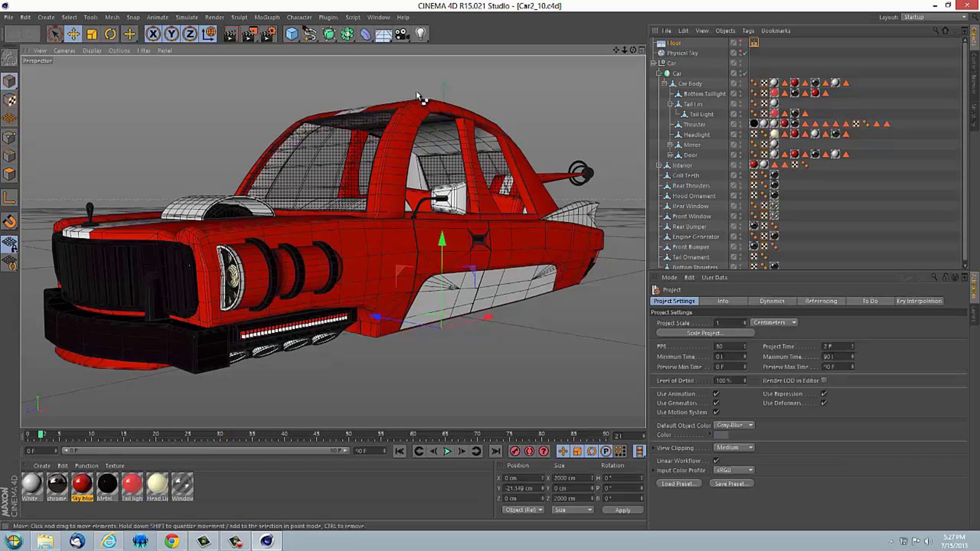Toggle the Use Deformers checkbox
Viewport: 980px width, 551px height.
pos(824,403)
